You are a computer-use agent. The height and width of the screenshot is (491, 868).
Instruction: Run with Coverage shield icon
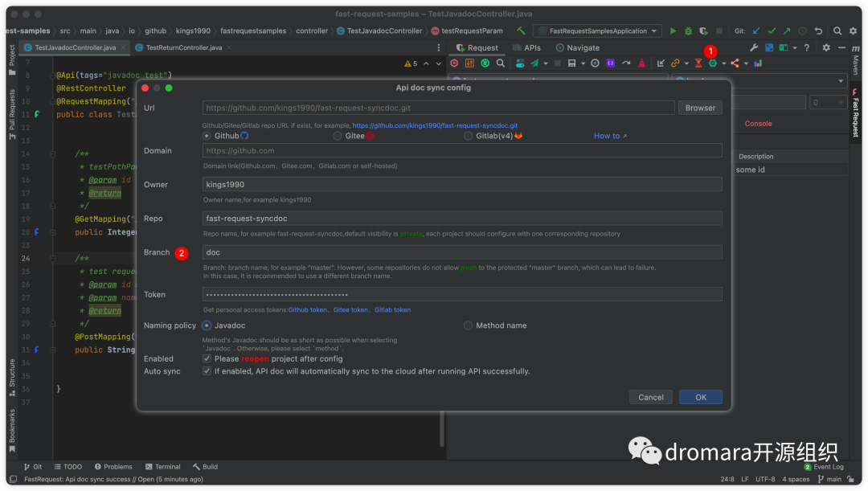pos(703,31)
